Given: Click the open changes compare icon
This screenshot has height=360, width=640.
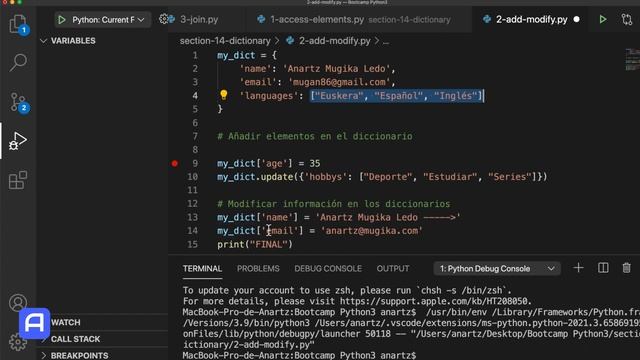Looking at the screenshot, I should tap(627, 19).
